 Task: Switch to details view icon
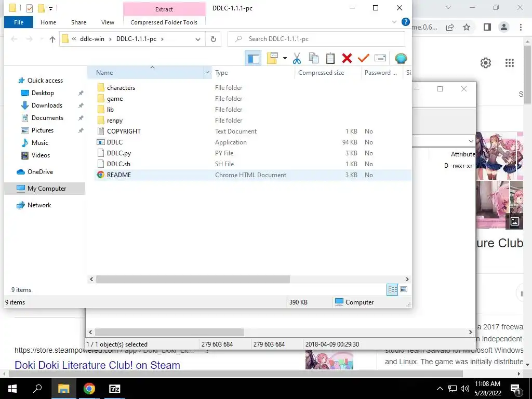(392, 289)
